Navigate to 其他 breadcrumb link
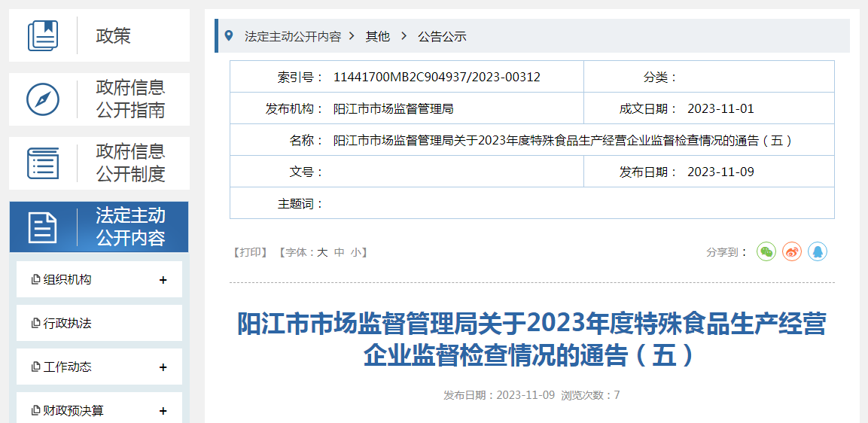 [378, 36]
